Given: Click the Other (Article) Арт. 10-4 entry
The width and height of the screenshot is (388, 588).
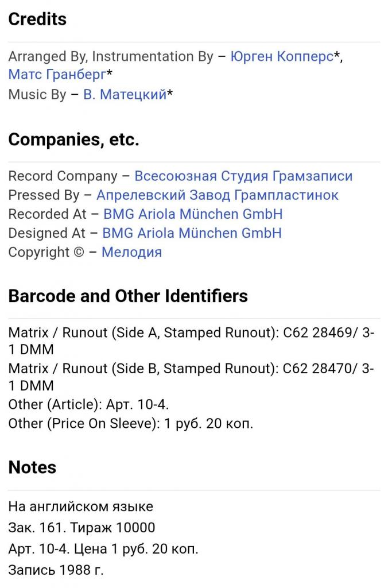Looking at the screenshot, I should point(88,405).
